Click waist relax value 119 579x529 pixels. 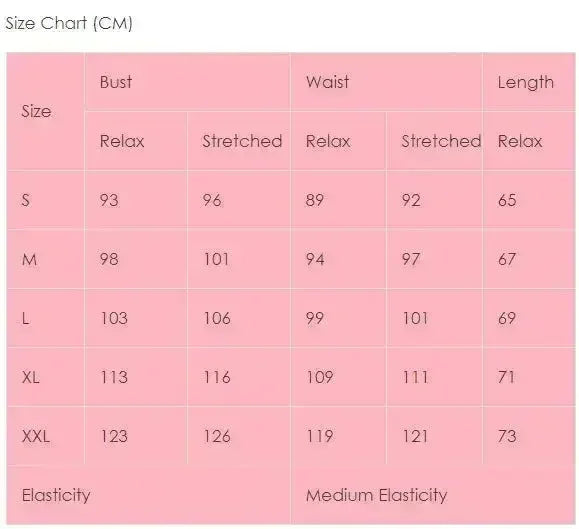(320, 436)
